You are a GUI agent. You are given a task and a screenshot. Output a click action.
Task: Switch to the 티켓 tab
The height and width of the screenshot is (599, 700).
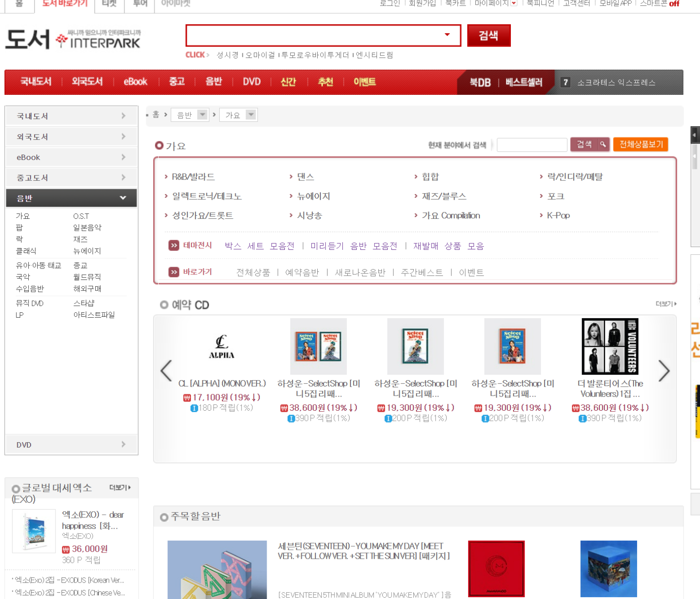coord(109,3)
